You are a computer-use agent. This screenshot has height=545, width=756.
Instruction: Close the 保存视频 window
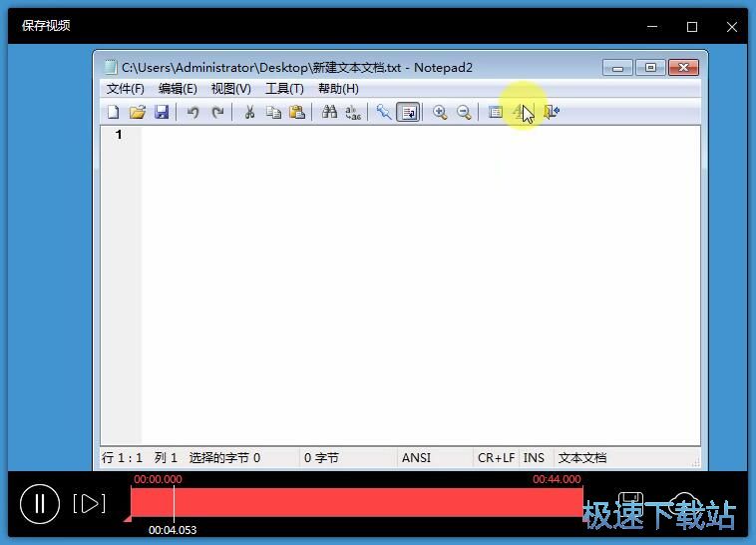click(x=732, y=27)
